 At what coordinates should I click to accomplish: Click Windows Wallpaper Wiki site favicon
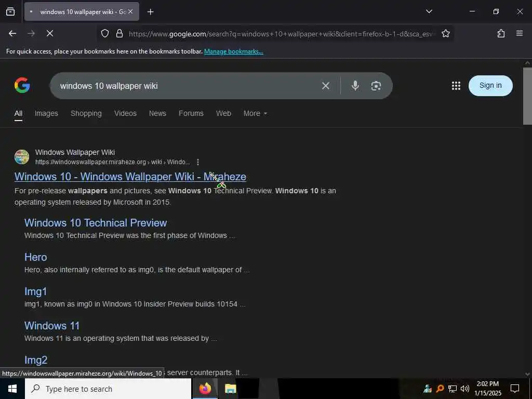pos(22,157)
